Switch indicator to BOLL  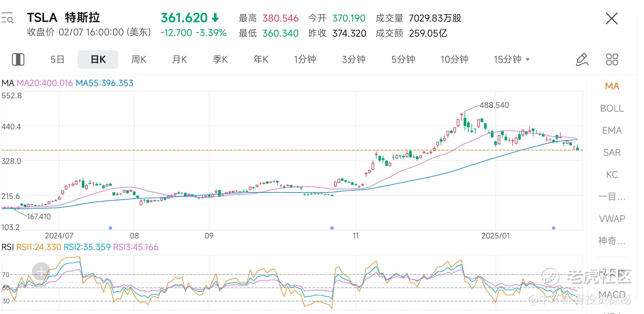612,108
